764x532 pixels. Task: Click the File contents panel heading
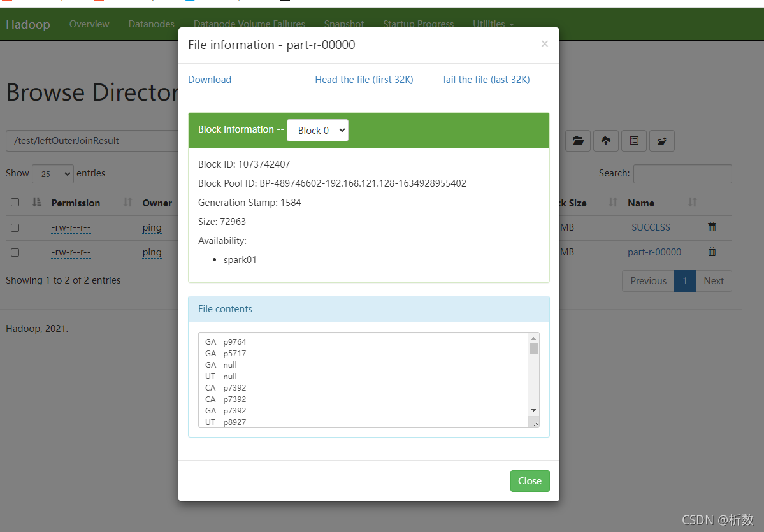369,309
